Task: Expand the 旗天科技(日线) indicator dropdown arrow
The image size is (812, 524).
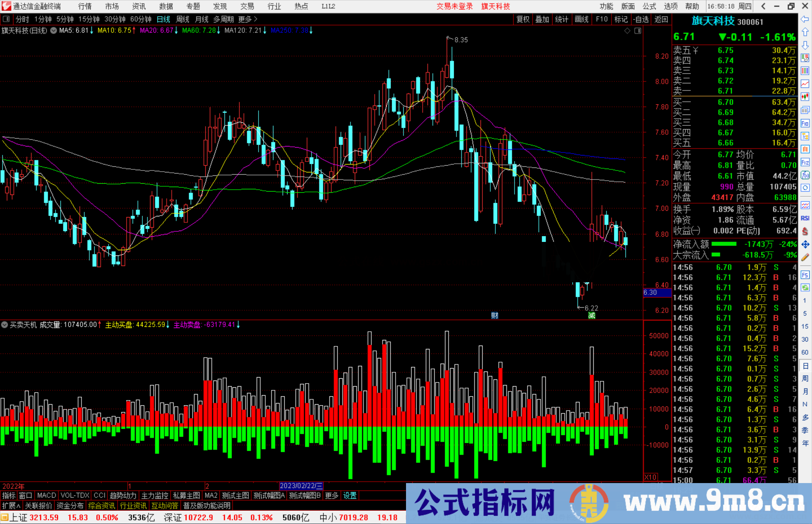Action: click(x=54, y=31)
